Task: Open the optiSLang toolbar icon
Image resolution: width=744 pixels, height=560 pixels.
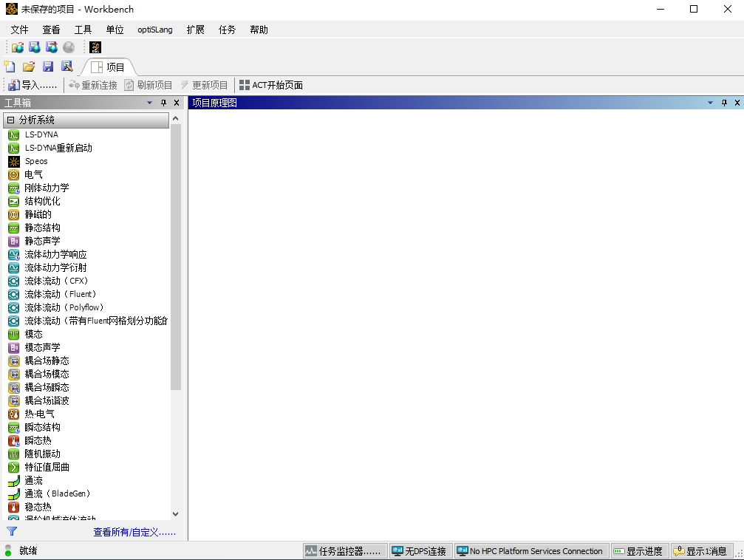Action: pos(95,47)
